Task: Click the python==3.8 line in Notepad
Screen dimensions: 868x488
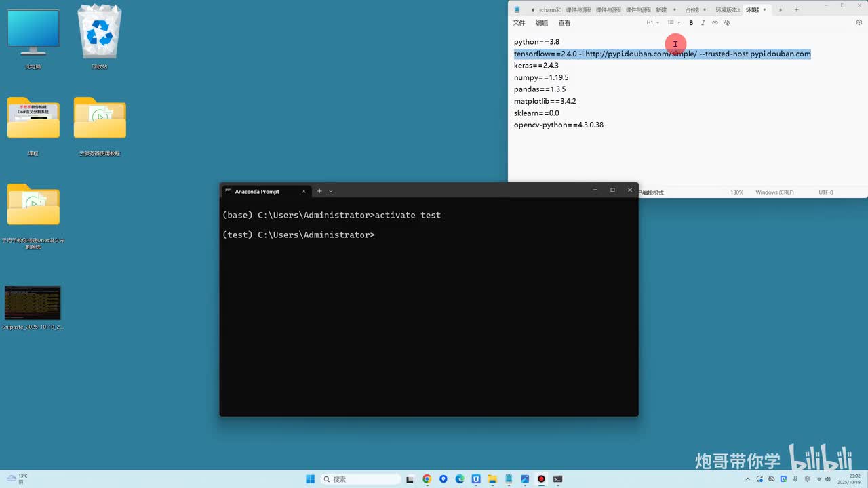Action: coord(536,42)
